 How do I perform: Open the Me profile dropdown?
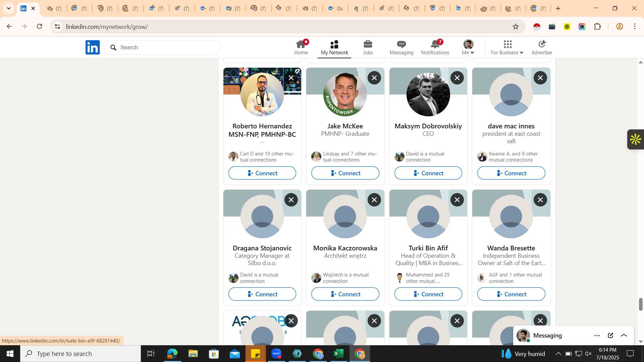(468, 47)
